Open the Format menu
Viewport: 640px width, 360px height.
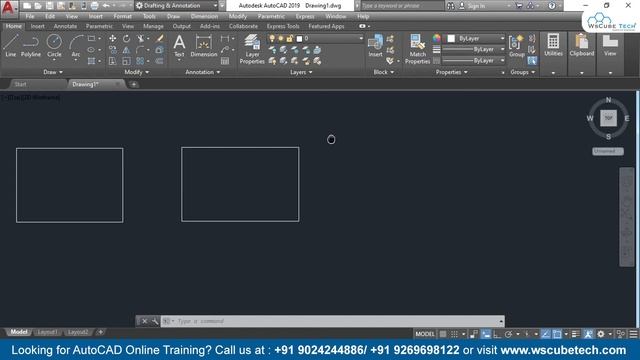pyautogui.click(x=122, y=16)
